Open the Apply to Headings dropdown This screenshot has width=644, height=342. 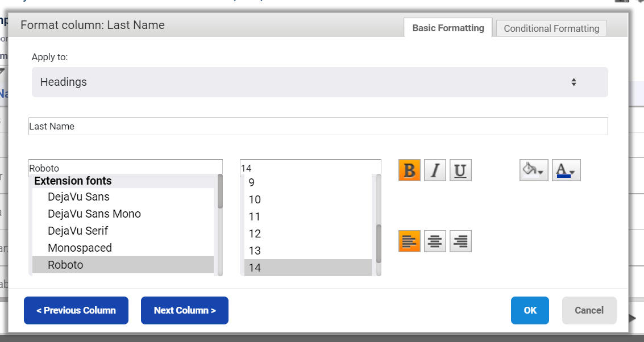point(319,82)
